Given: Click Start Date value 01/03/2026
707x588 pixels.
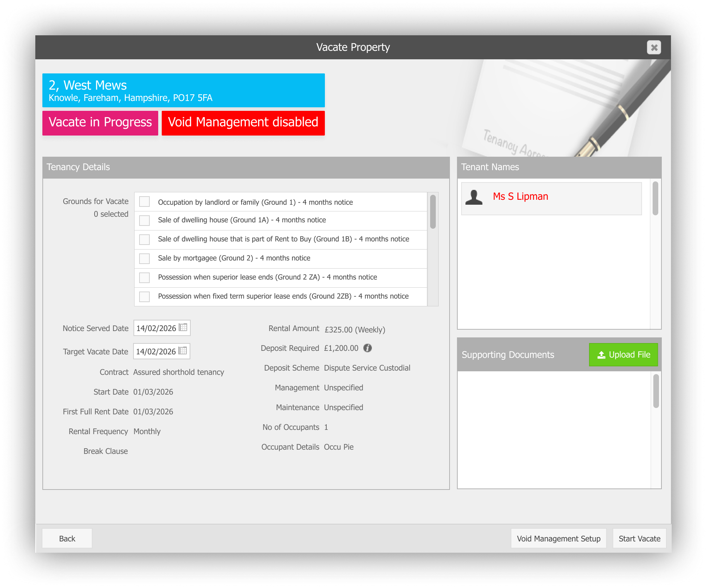Looking at the screenshot, I should [x=153, y=392].
